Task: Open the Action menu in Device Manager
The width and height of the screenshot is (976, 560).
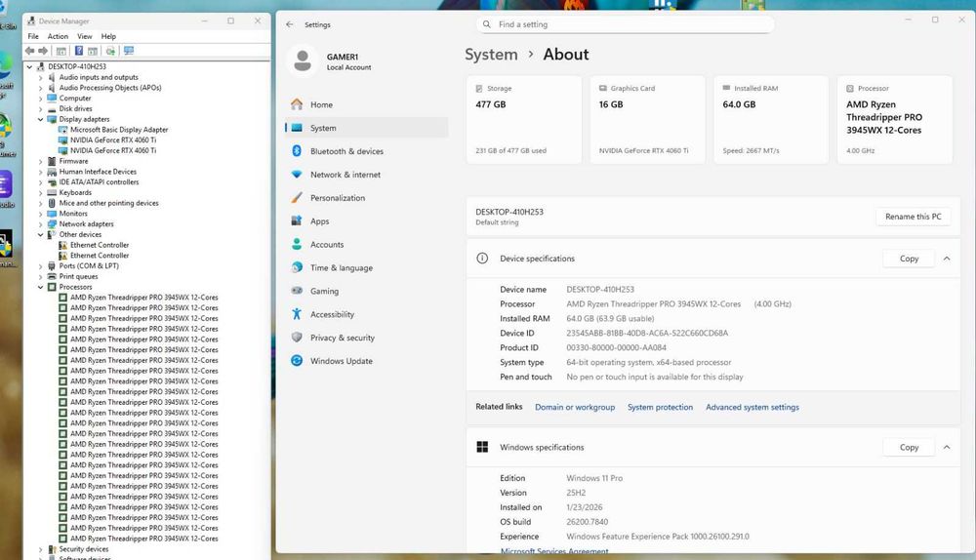Action: pyautogui.click(x=58, y=36)
